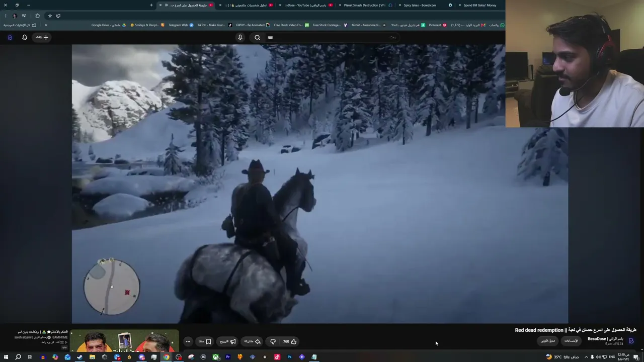The height and width of the screenshot is (362, 644).
Task: Open the Pinterest bookmark
Action: [x=437, y=25]
